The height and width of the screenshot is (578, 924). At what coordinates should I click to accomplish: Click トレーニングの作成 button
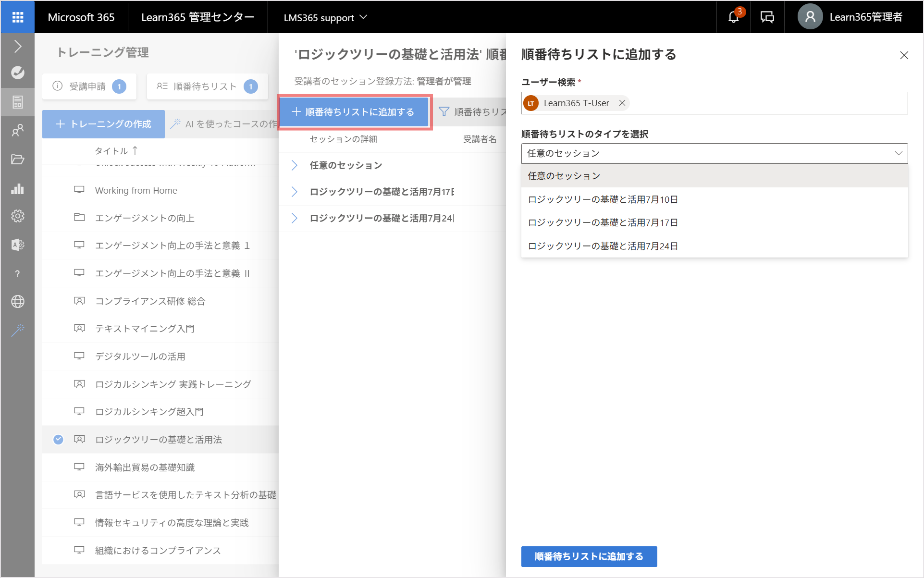pos(103,124)
